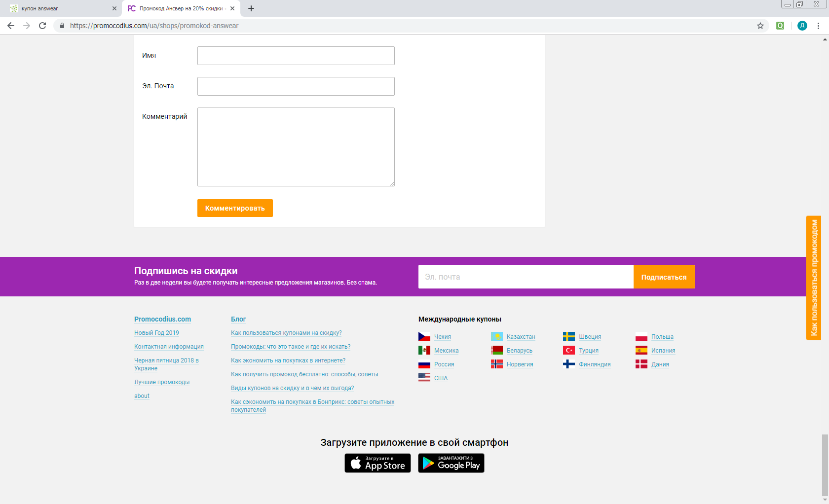This screenshot has width=829, height=504.
Task: Open the Лучшие промокоды link
Action: tap(162, 382)
